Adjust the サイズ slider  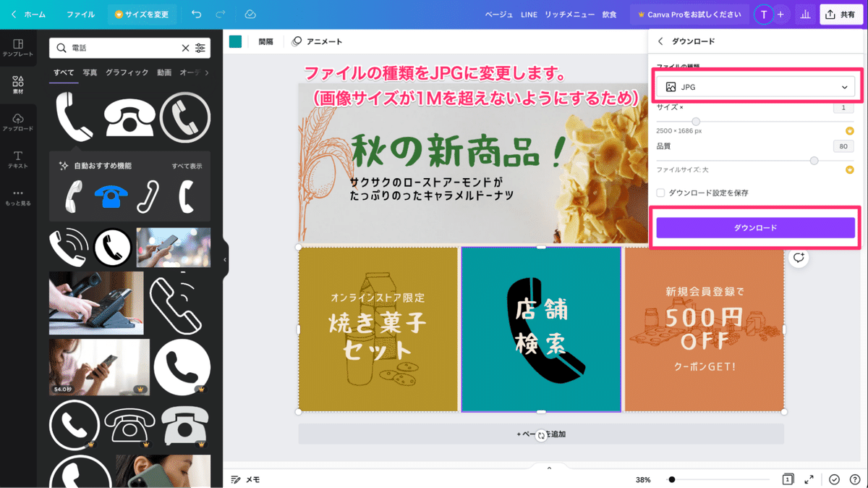click(695, 122)
